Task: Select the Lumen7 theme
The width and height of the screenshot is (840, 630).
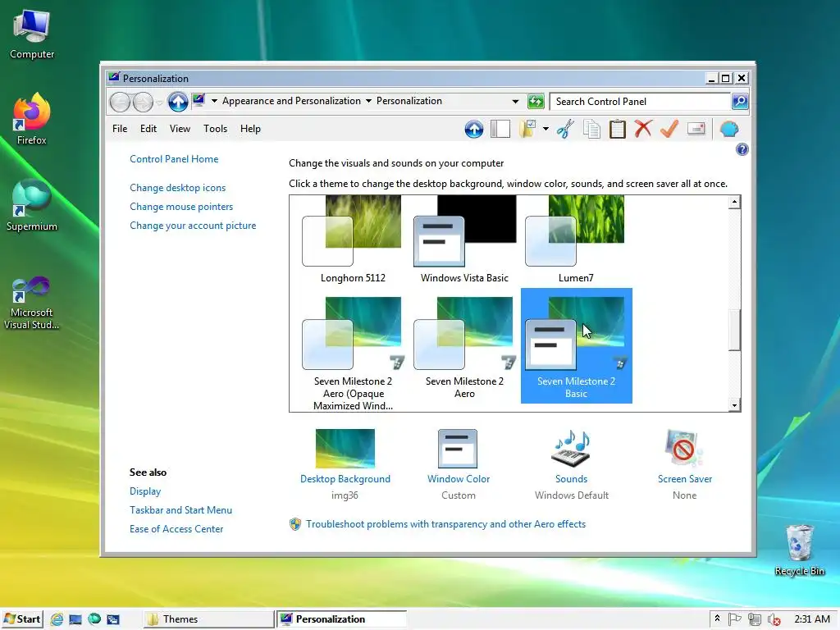Action: point(576,240)
